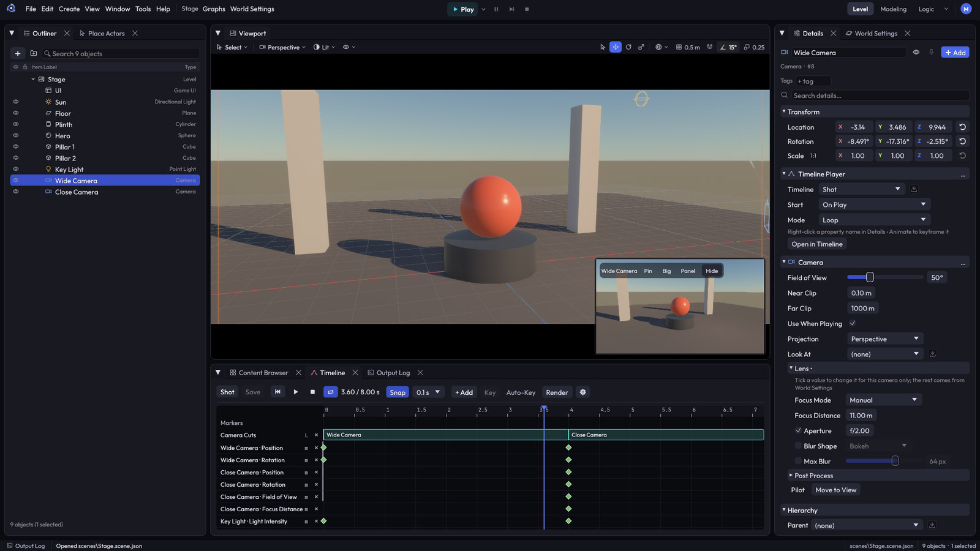Collapse the Stage tree item
Image resolution: width=980 pixels, height=551 pixels.
[x=33, y=80]
